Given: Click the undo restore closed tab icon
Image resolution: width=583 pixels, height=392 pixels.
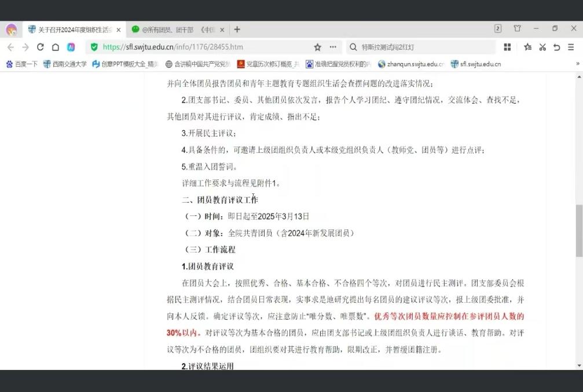Looking at the screenshot, I should (556, 47).
